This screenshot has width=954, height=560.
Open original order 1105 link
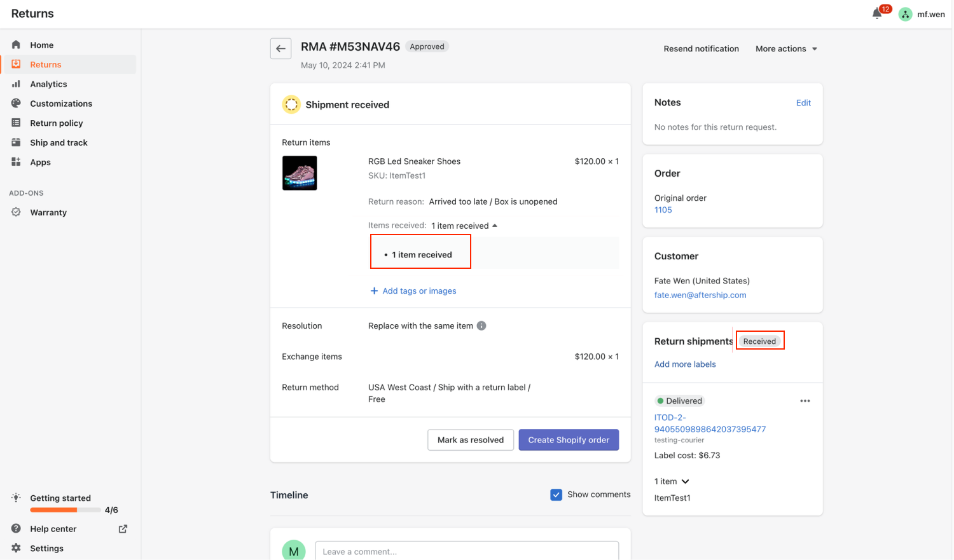[663, 210]
